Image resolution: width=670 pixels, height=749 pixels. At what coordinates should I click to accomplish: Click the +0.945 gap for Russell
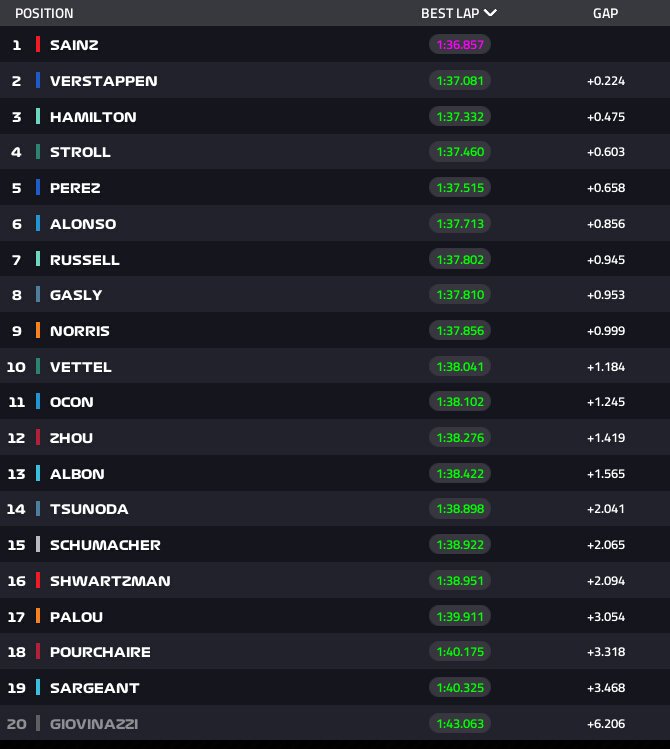(605, 260)
